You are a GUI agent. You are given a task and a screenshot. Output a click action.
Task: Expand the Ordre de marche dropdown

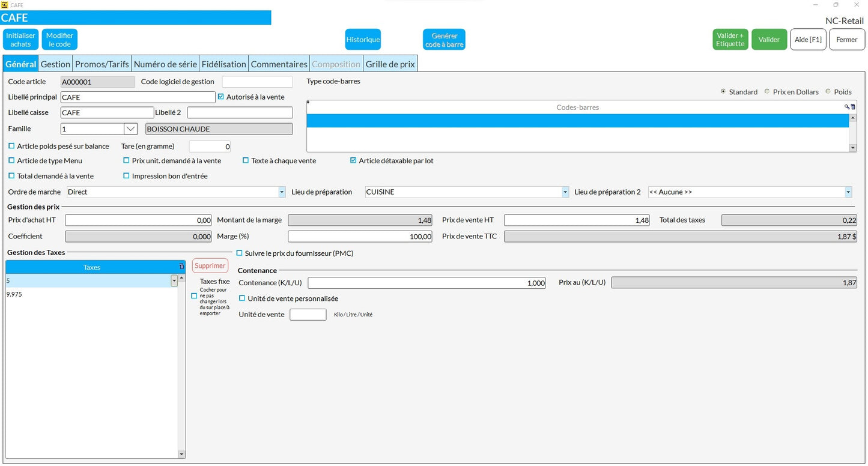coord(281,192)
